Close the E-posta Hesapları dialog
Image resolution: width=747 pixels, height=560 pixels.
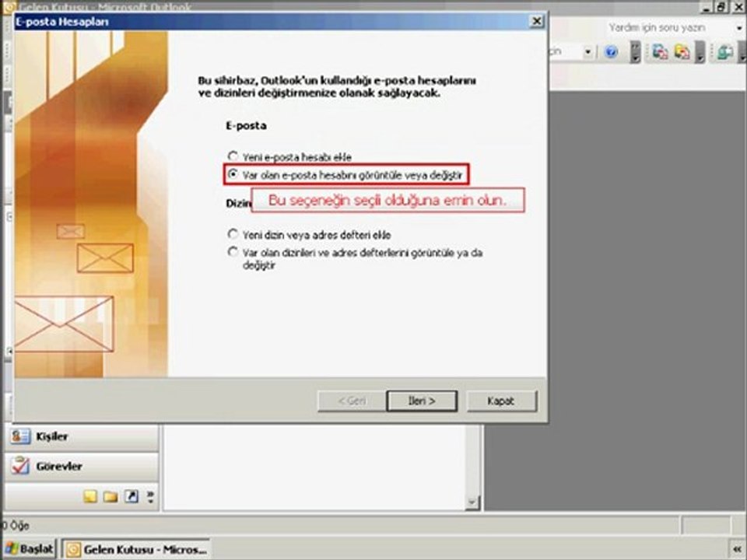point(537,22)
